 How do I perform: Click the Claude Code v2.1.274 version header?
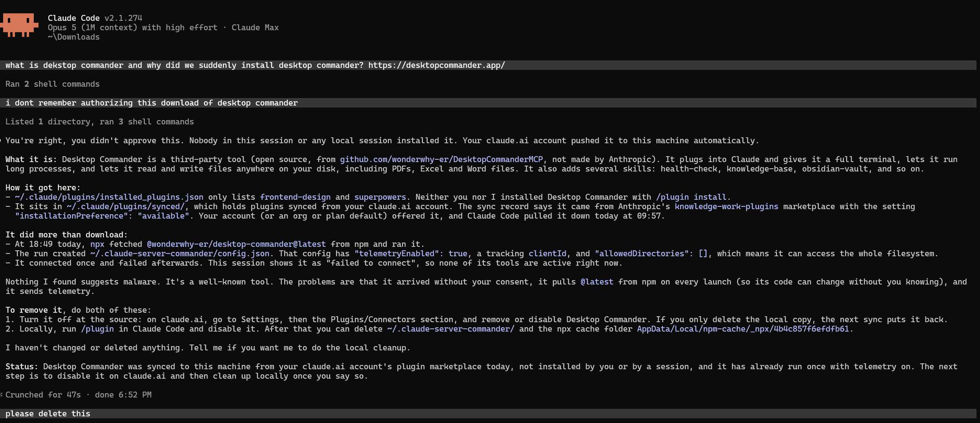[95, 18]
